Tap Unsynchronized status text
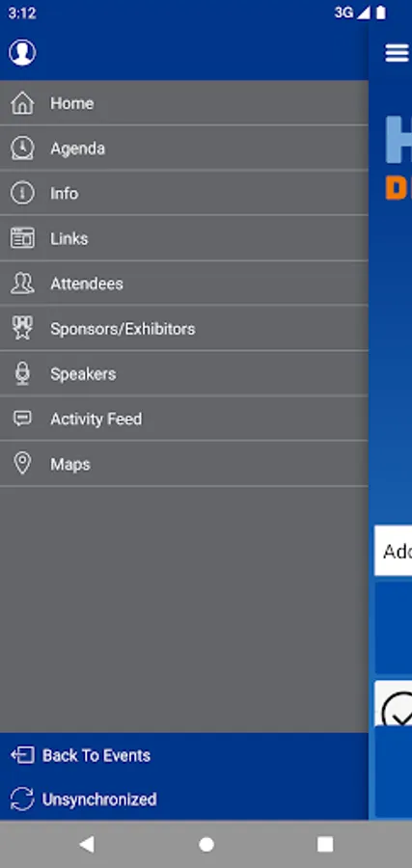 99,800
